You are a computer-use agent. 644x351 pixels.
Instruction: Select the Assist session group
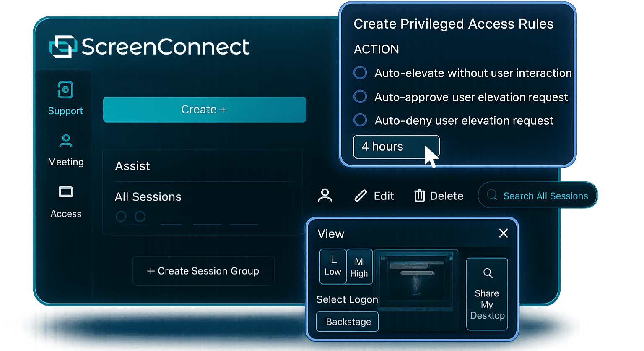[x=132, y=166]
